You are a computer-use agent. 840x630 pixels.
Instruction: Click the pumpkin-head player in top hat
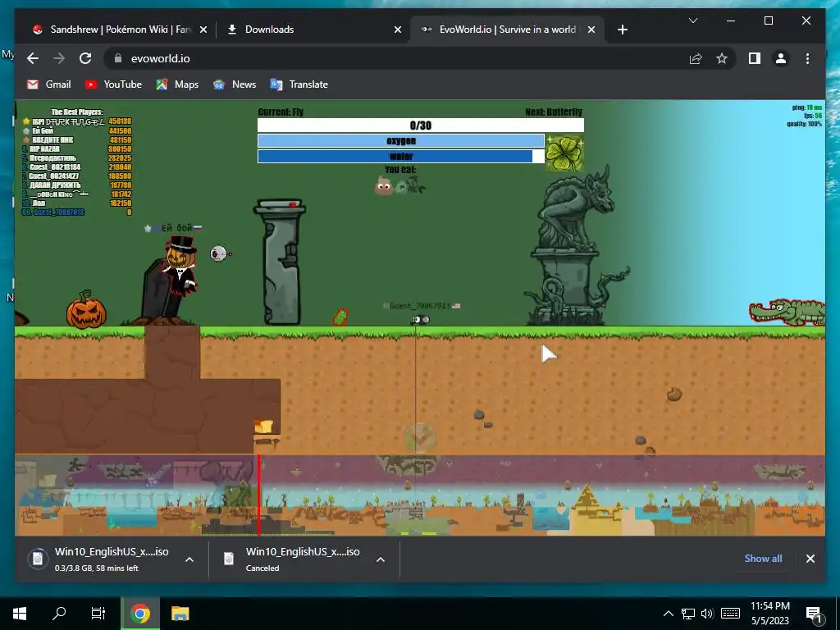180,267
